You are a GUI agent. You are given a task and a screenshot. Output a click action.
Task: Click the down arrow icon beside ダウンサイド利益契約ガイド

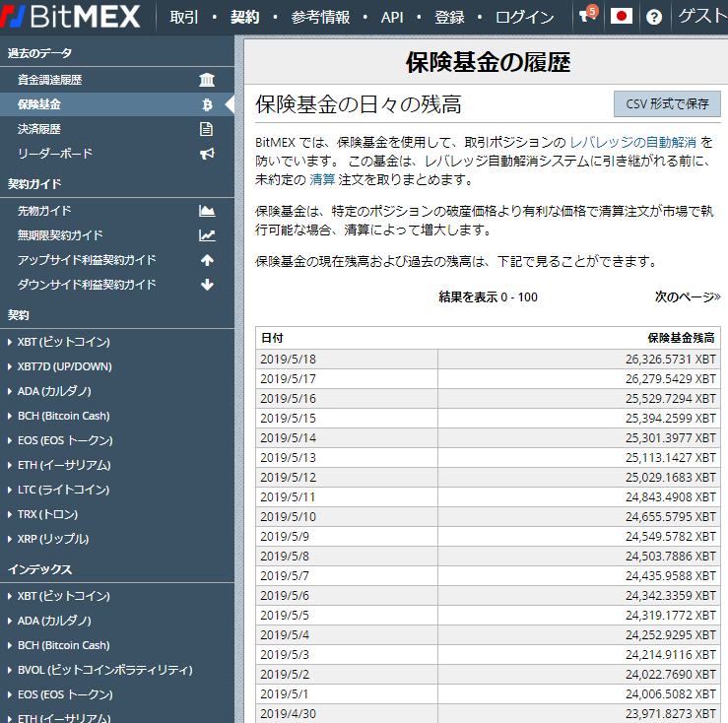(x=207, y=285)
